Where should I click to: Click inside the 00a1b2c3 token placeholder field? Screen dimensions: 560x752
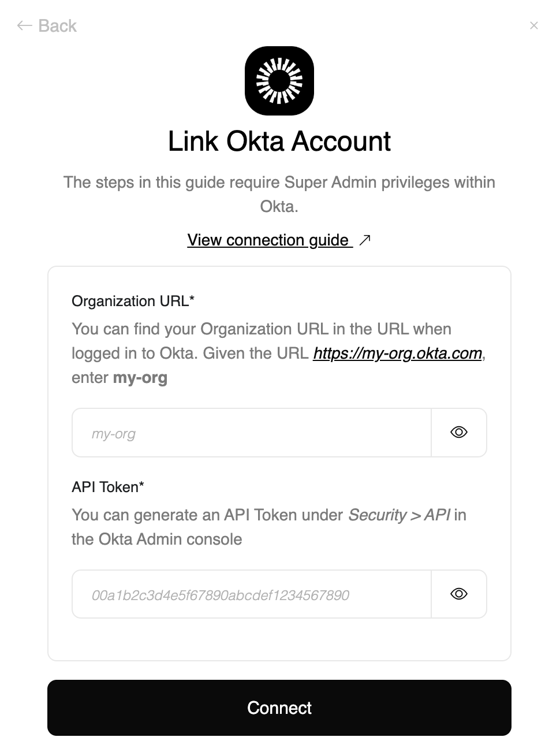(x=251, y=594)
